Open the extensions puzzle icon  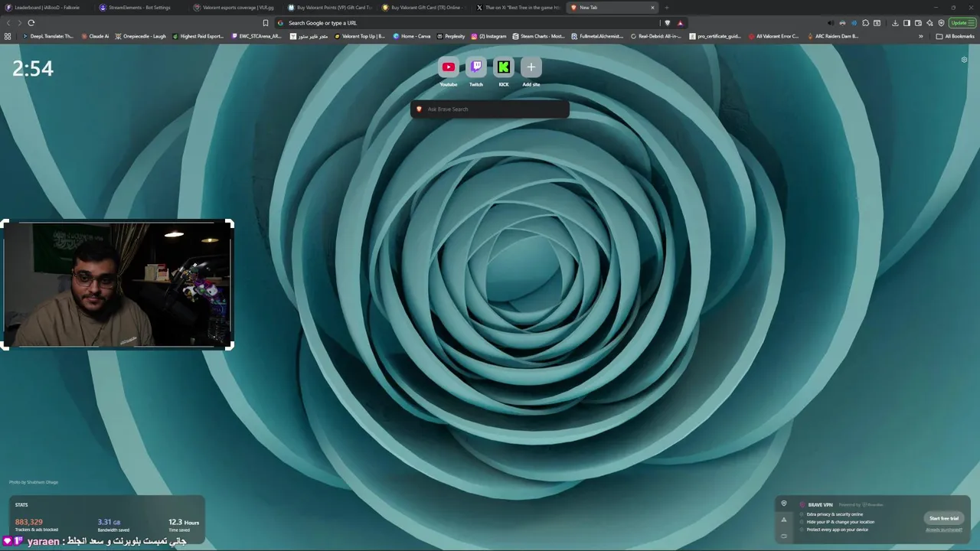click(865, 23)
